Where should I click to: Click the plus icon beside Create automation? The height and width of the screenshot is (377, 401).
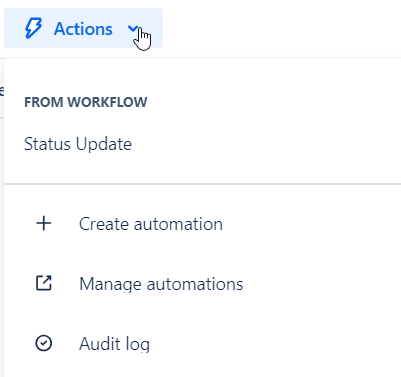(44, 223)
